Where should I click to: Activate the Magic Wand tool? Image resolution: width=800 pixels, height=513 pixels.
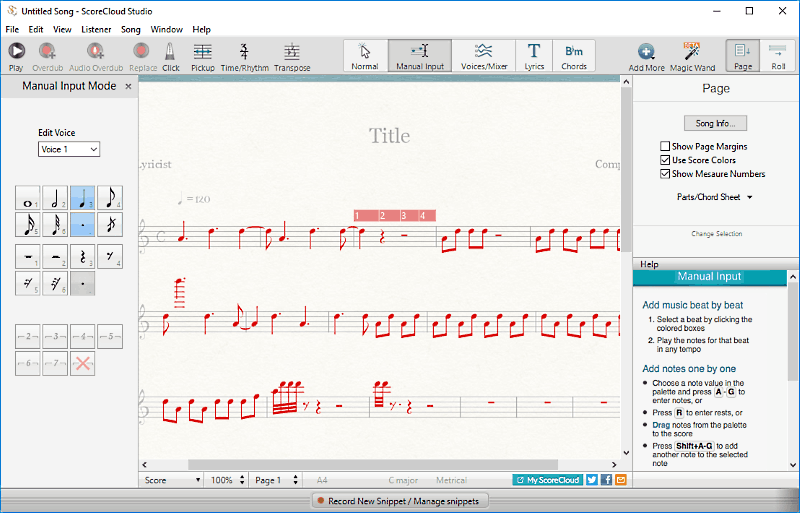[692, 56]
